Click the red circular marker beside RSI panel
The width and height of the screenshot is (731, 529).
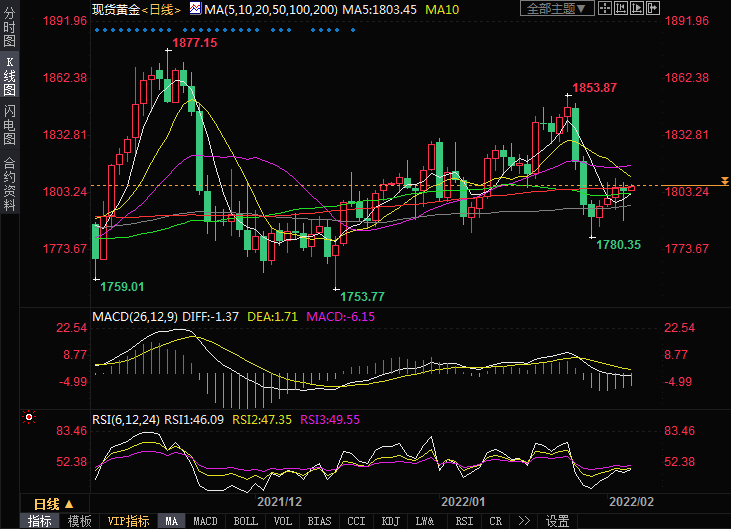click(x=29, y=417)
